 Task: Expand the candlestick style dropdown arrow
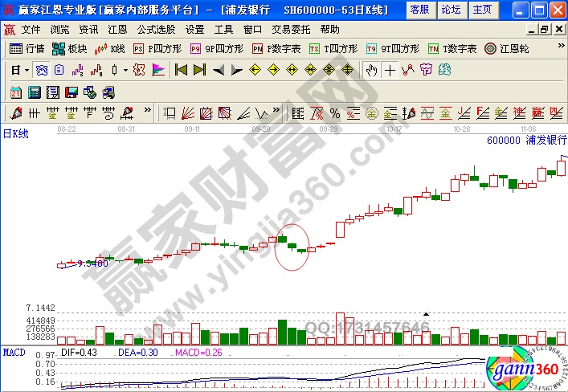[125, 70]
